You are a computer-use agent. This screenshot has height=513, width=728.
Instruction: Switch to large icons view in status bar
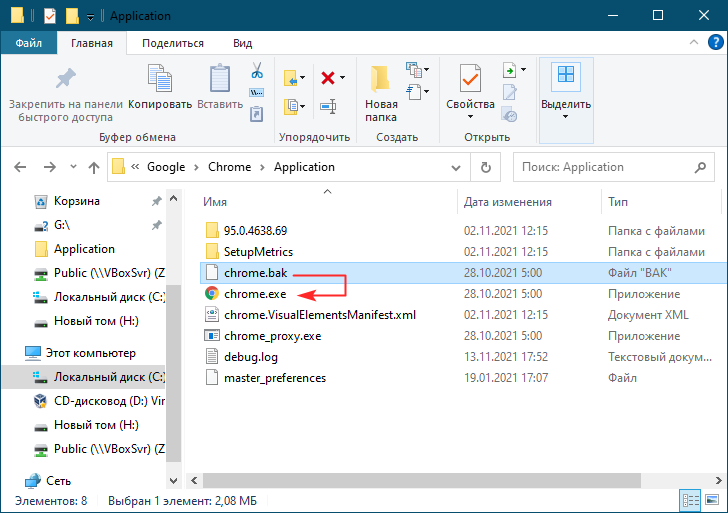coord(712,500)
